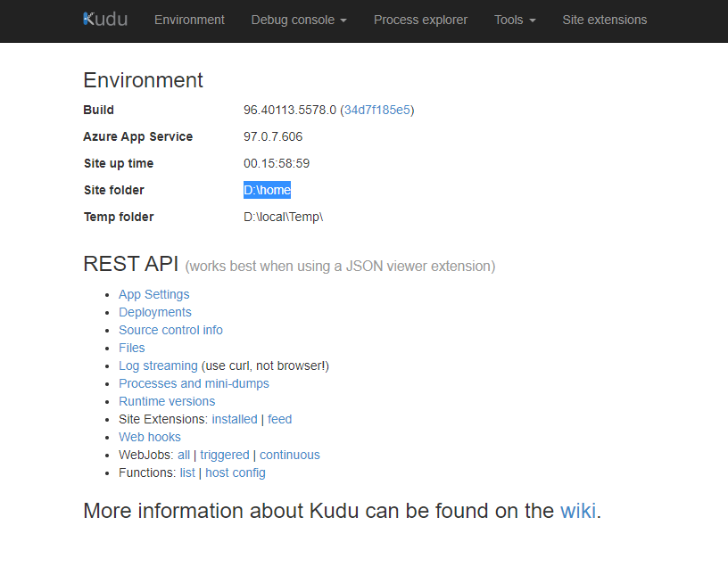Open Log streaming link

[x=158, y=366]
